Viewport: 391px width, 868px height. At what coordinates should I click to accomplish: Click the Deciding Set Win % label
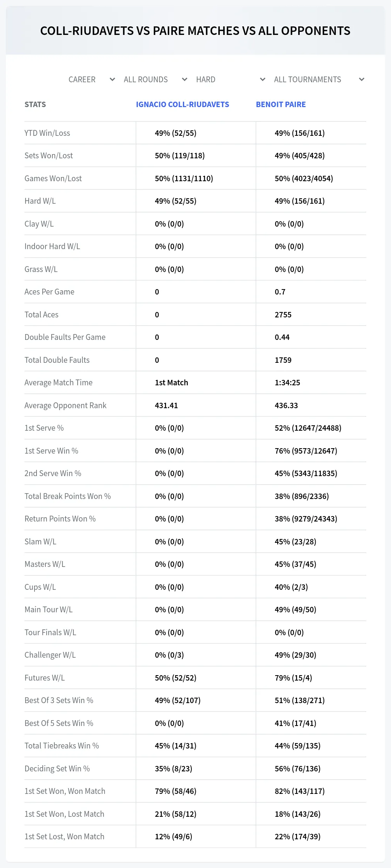[57, 769]
